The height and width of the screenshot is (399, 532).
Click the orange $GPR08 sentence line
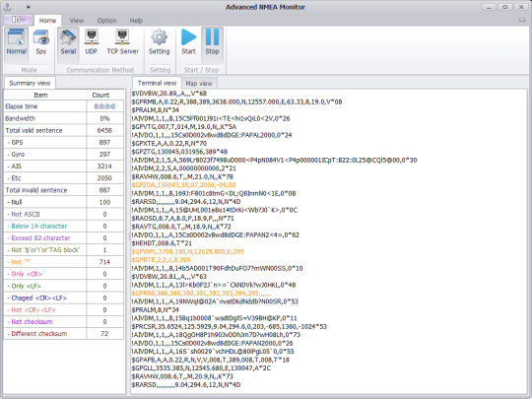[x=201, y=294]
